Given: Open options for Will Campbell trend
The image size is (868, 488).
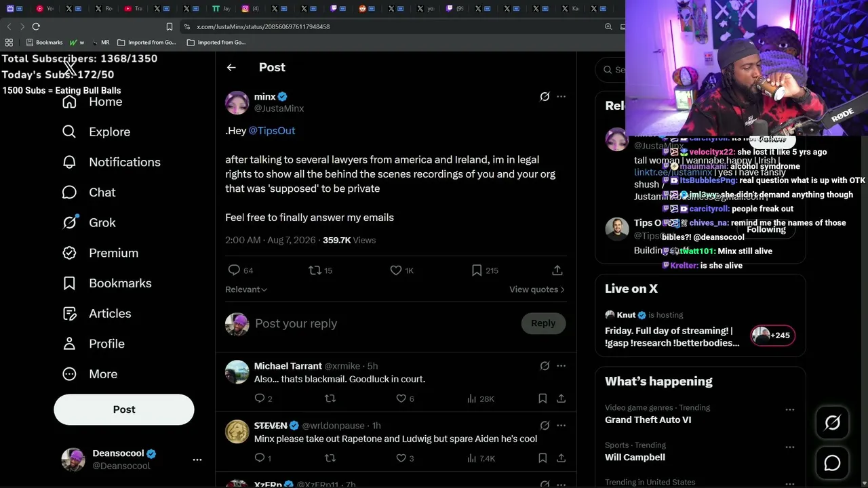Looking at the screenshot, I should 789,447.
